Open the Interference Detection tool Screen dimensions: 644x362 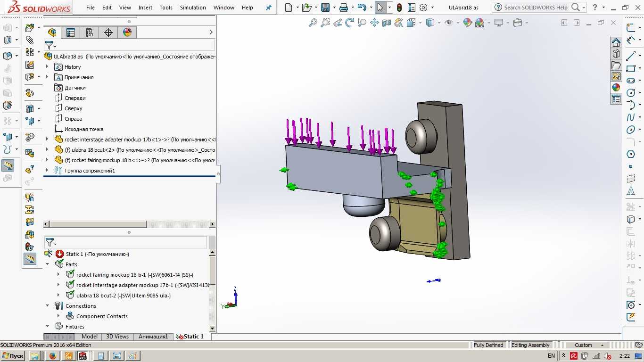30,197
